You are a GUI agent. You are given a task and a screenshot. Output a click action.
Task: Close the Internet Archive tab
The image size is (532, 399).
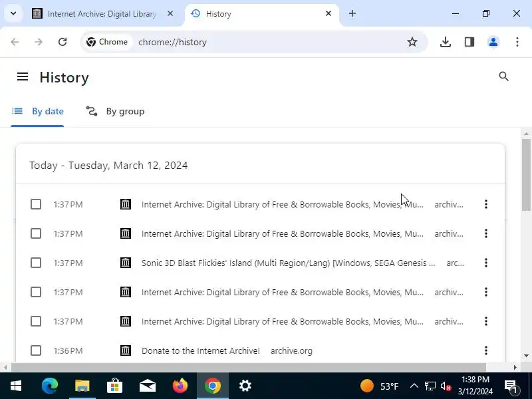(x=170, y=13)
